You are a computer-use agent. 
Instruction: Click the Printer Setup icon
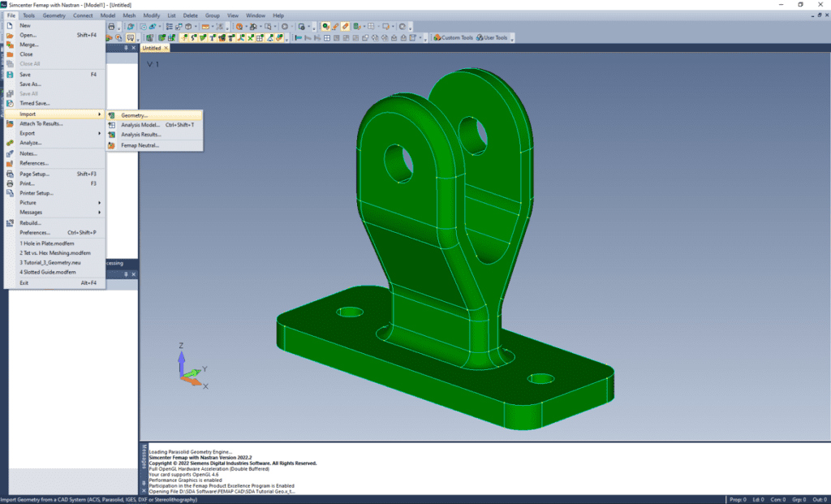pos(10,193)
